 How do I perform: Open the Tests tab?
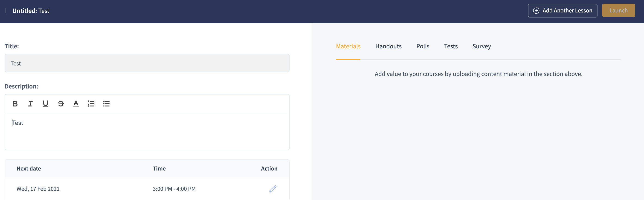(x=451, y=46)
